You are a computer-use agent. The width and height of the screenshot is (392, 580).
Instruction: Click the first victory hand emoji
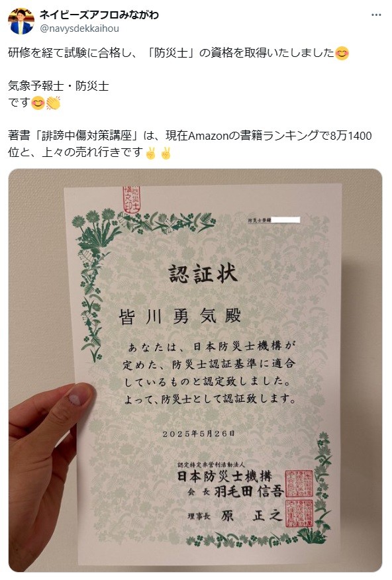150,152
